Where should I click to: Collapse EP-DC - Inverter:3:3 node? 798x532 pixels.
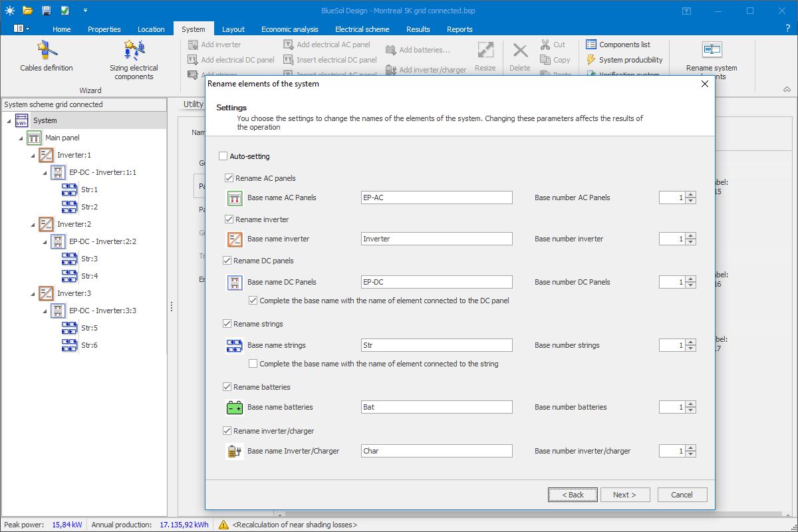tap(45, 311)
